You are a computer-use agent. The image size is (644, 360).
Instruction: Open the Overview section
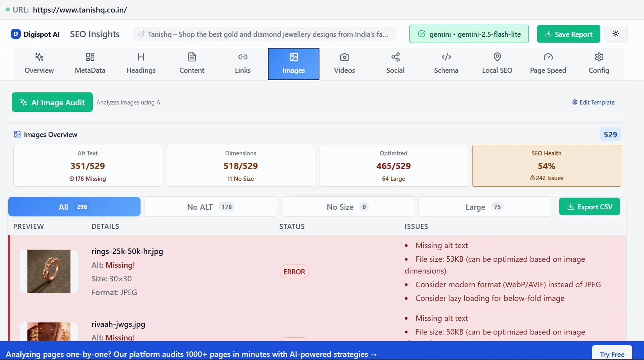click(x=39, y=63)
